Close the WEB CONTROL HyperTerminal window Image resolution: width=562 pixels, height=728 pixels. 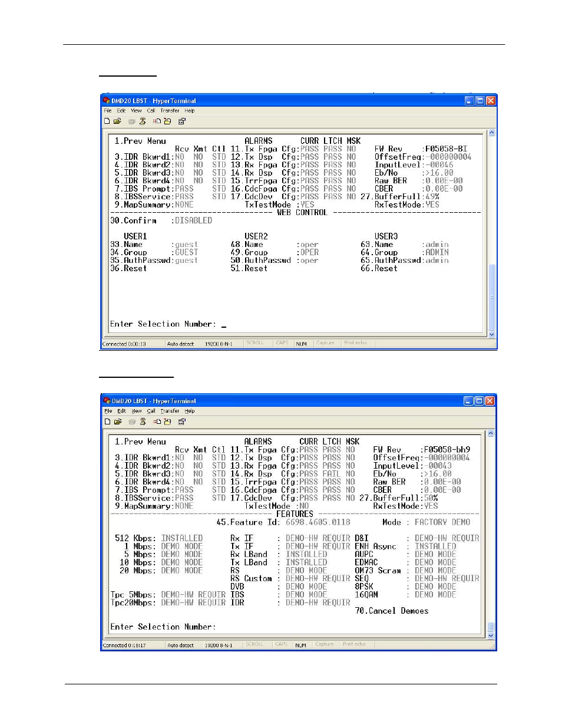pyautogui.click(x=491, y=101)
